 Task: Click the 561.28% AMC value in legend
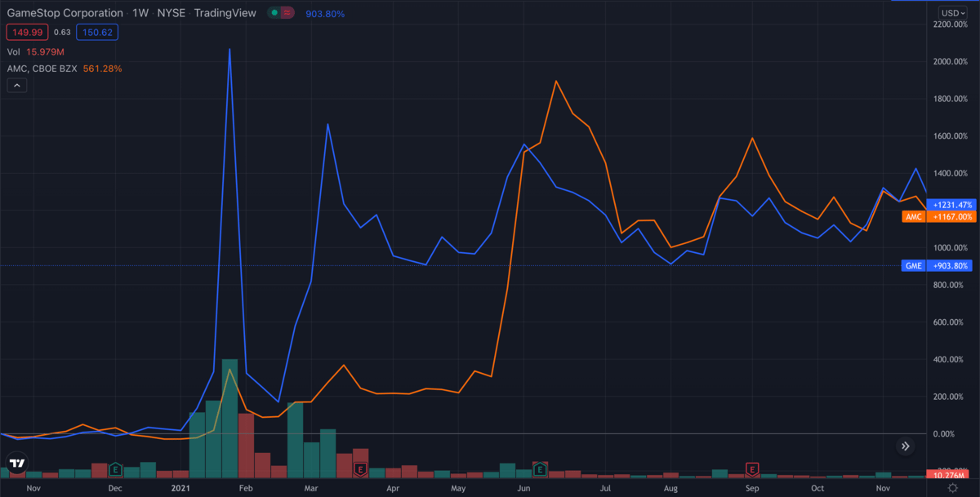pos(102,69)
